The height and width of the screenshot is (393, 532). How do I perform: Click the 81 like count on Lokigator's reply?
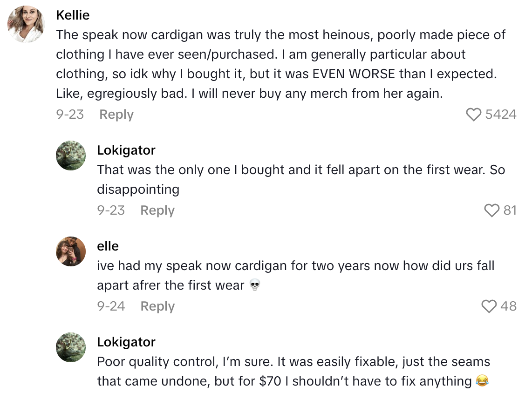(x=511, y=210)
